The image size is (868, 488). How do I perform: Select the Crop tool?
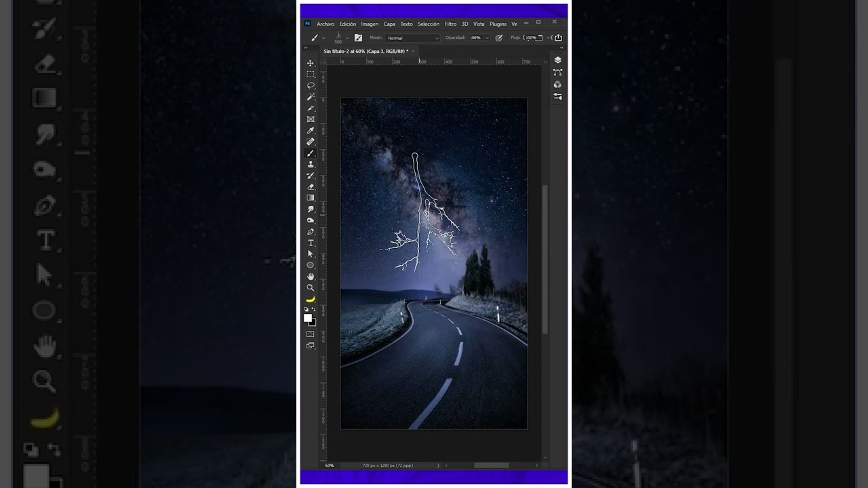311,108
